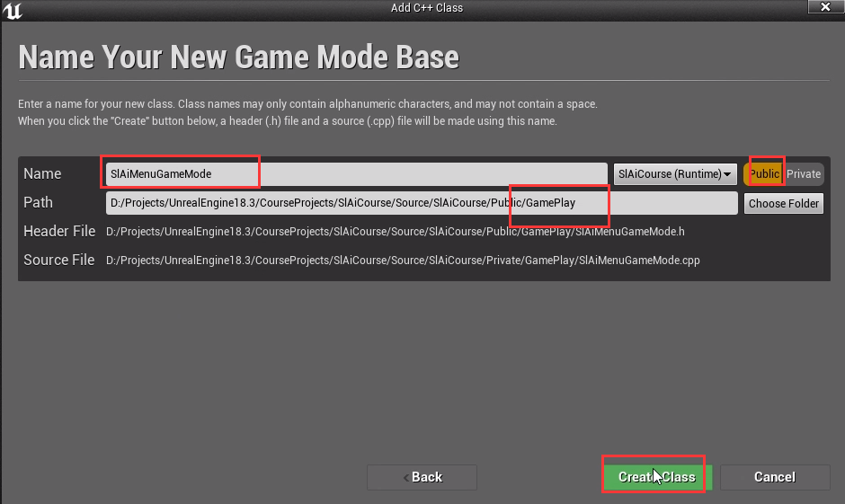Viewport: 845px width, 504px height.
Task: Focus the class Name input field
Action: pos(356,174)
